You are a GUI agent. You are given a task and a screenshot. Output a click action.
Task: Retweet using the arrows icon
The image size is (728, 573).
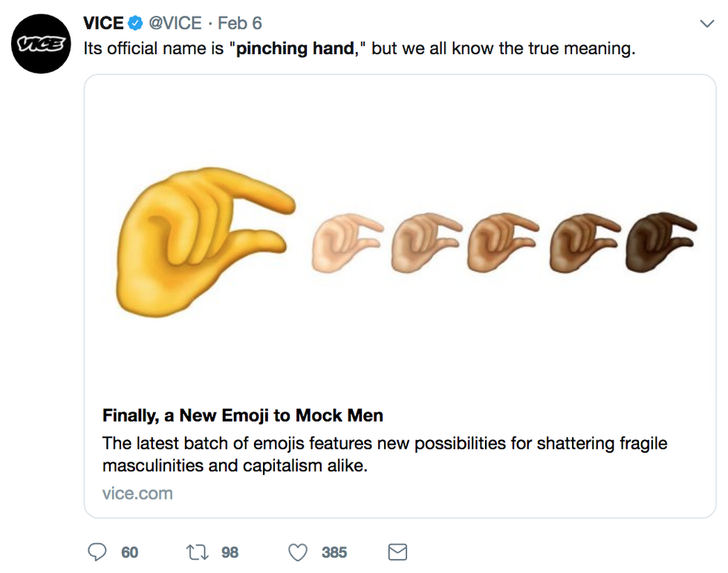(x=198, y=552)
